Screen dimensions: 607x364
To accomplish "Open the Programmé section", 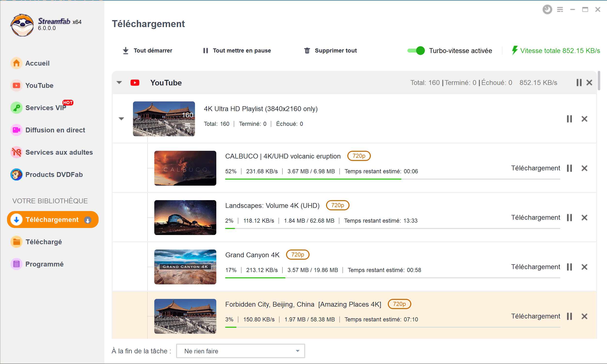I will (x=44, y=264).
